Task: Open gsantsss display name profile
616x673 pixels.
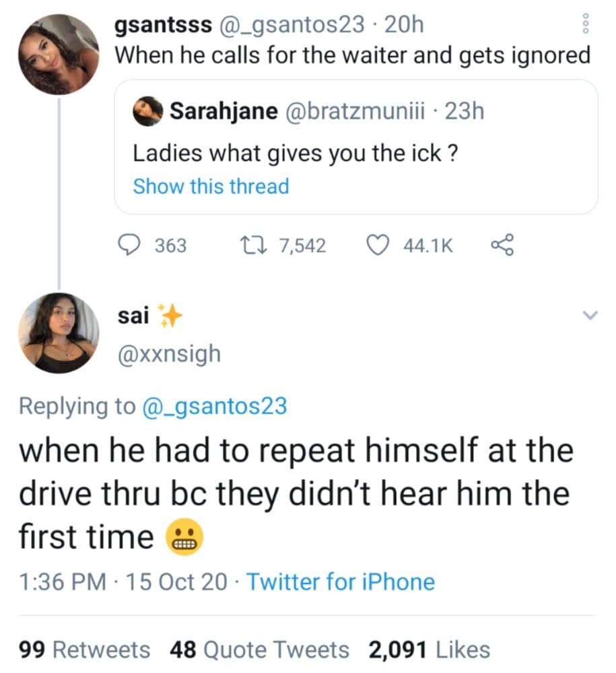Action: pos(163,24)
